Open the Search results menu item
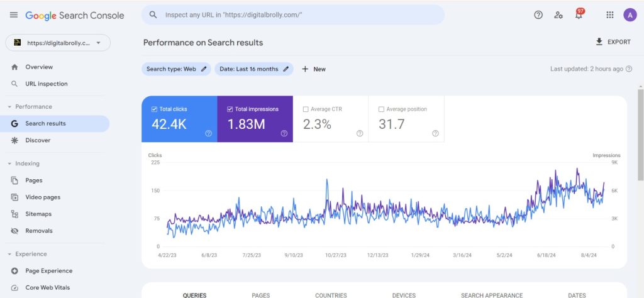This screenshot has height=298, width=644. [55, 124]
